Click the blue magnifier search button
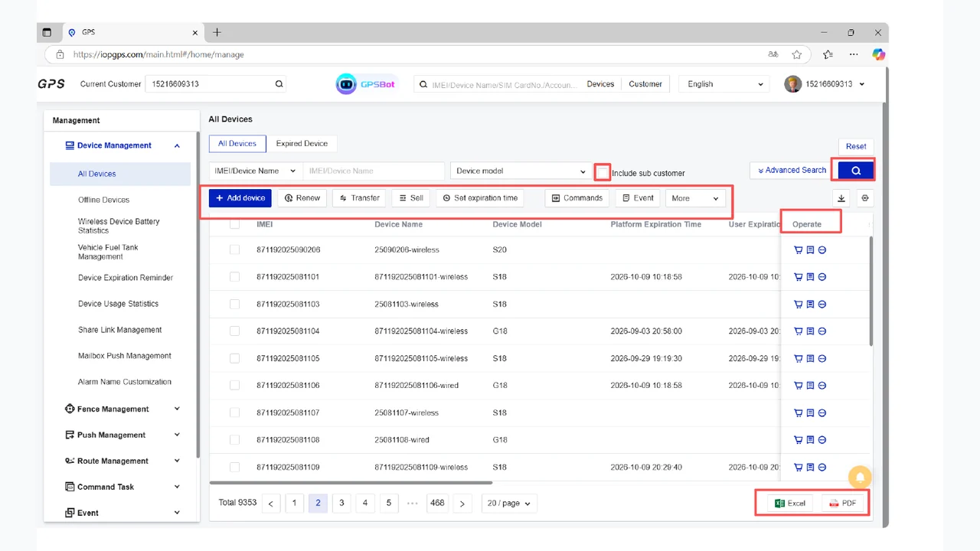The width and height of the screenshot is (980, 551). pos(856,171)
